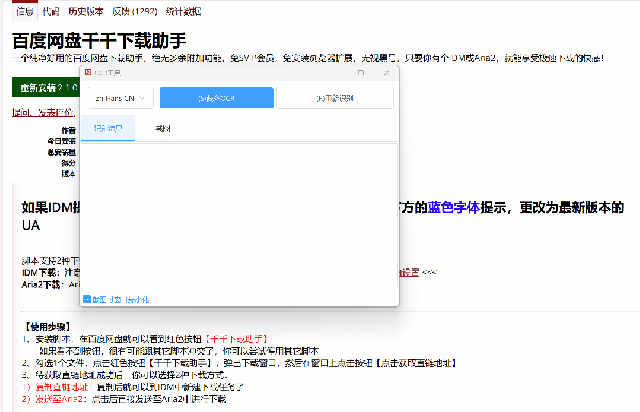This screenshot has height=412, width=640.
Task: Click the red 【千千下载助手】 text in step 1
Action: tap(236, 339)
